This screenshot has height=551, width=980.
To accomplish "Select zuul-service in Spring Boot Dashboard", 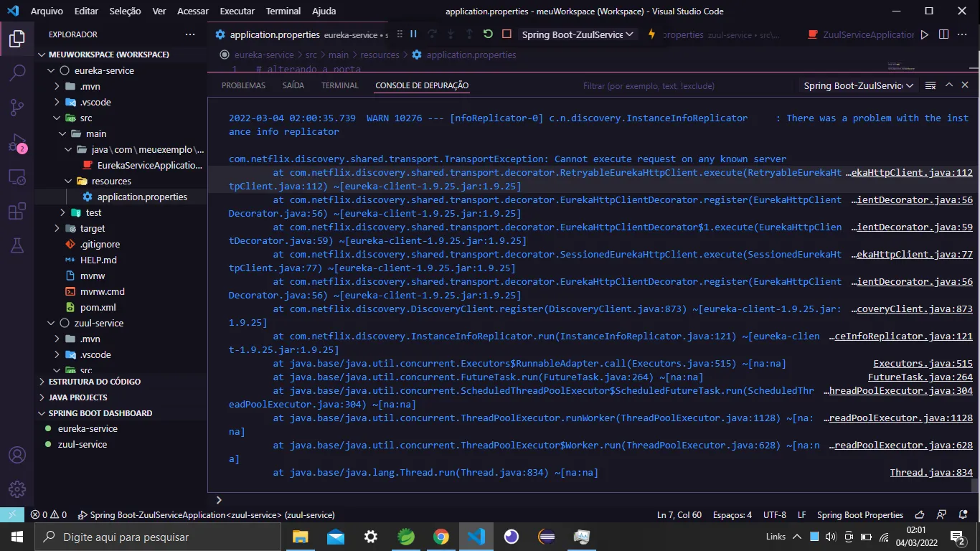I will [x=122, y=444].
